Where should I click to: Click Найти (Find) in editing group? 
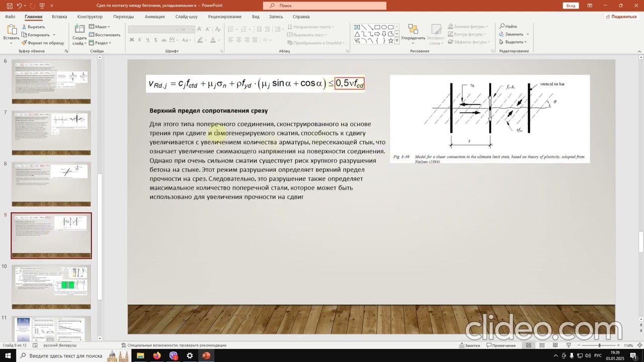pyautogui.click(x=508, y=27)
